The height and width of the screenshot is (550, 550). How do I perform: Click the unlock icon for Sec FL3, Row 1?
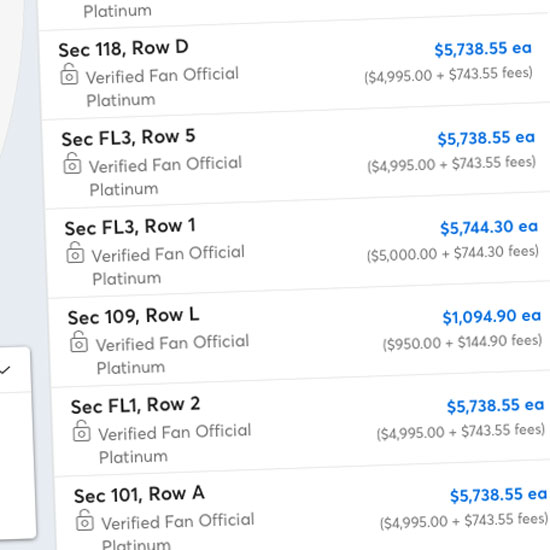point(75,253)
